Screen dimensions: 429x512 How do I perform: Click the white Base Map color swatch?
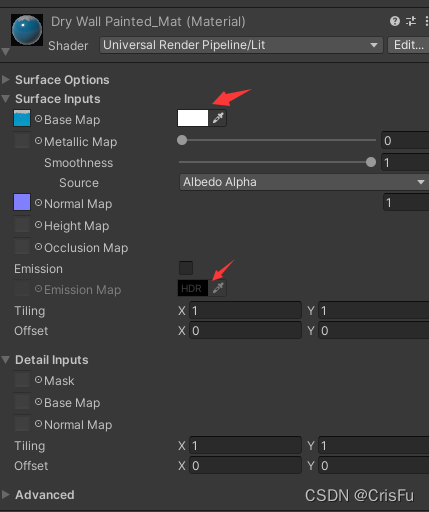193,118
